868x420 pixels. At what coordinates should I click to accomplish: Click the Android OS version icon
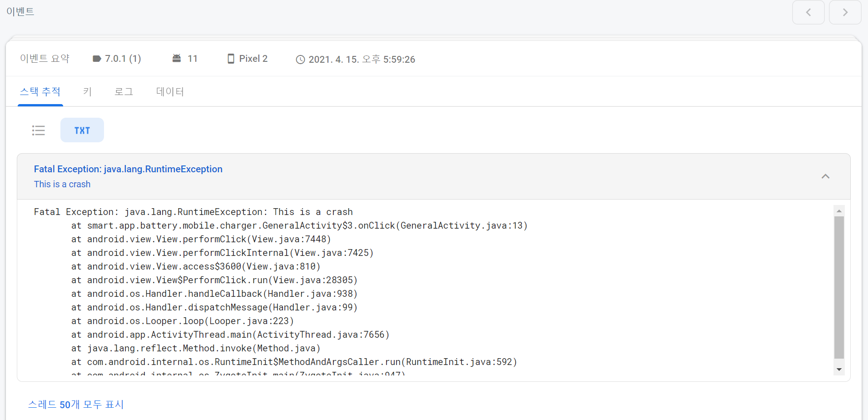tap(177, 58)
